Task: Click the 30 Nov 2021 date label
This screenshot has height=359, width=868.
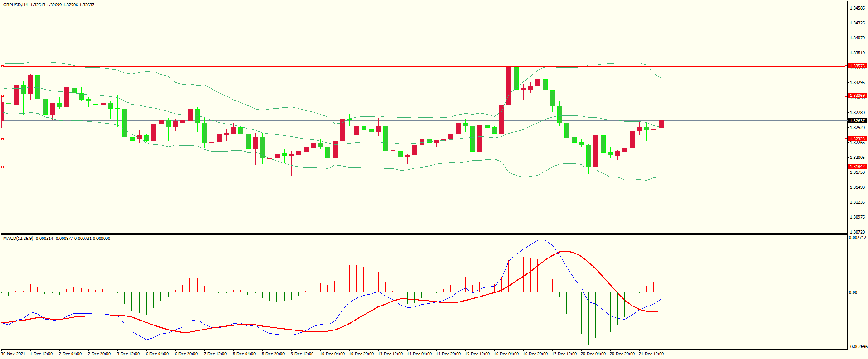Action: tap(14, 354)
